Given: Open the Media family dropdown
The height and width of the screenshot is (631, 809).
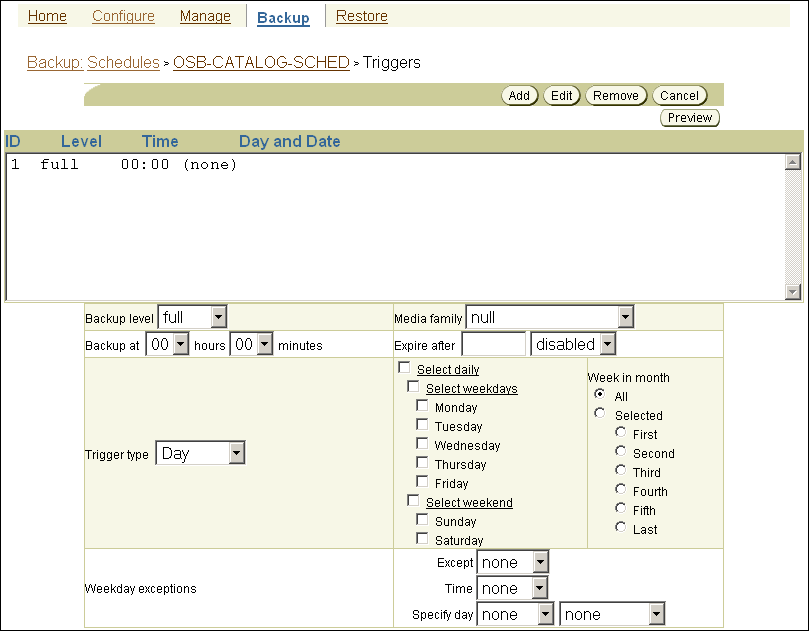Looking at the screenshot, I should (x=549, y=317).
